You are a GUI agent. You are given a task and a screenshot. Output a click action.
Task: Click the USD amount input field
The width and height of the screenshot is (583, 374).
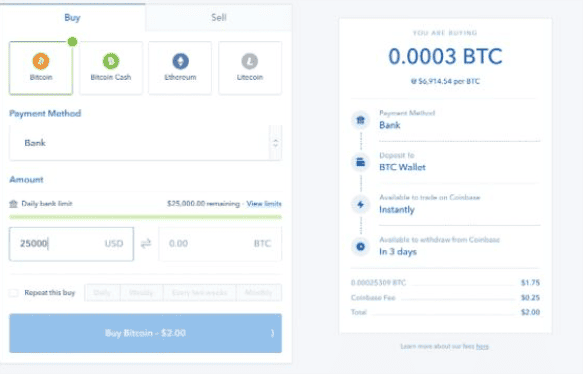(x=71, y=244)
